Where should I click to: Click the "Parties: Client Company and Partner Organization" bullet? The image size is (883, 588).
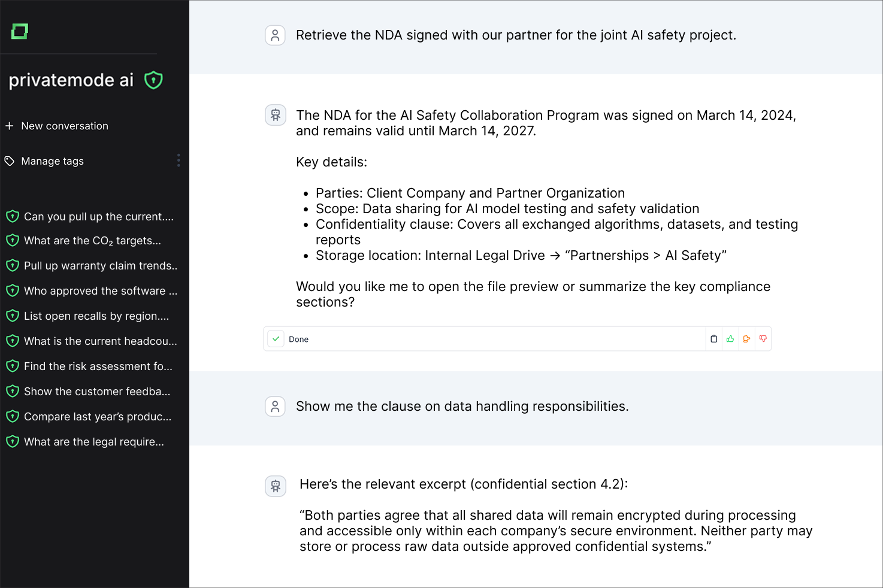(x=470, y=193)
